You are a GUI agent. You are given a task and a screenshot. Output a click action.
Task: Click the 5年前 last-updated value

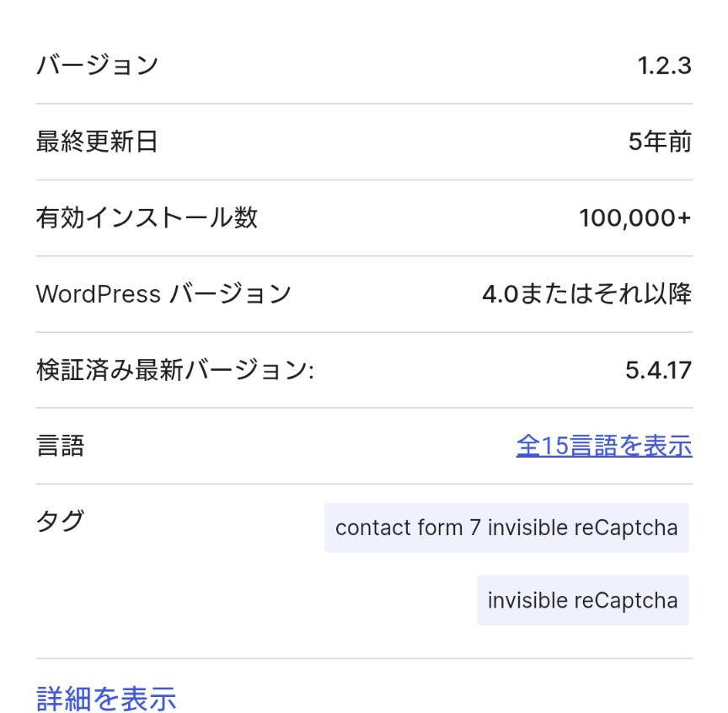(x=660, y=142)
